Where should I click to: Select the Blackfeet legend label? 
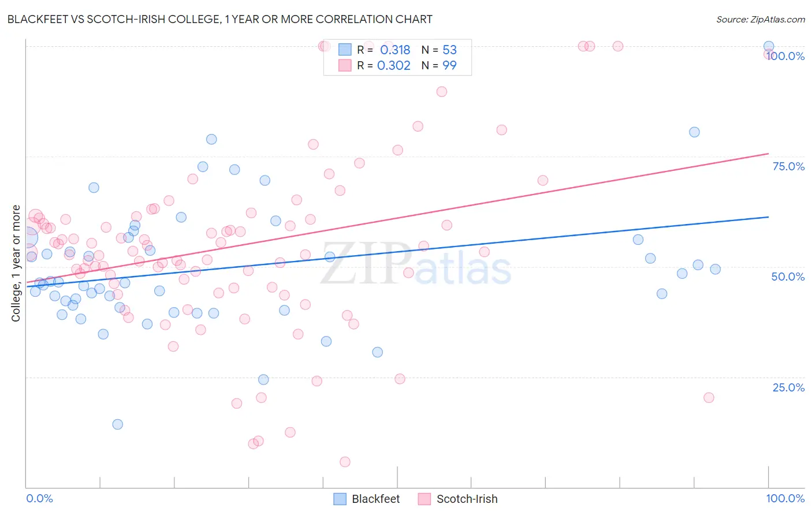point(375,499)
